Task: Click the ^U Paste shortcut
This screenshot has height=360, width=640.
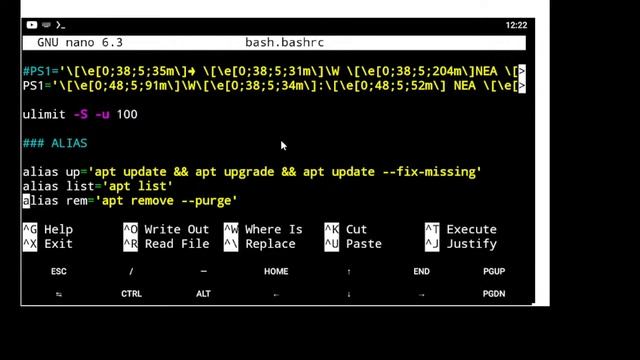Action: [x=353, y=244]
